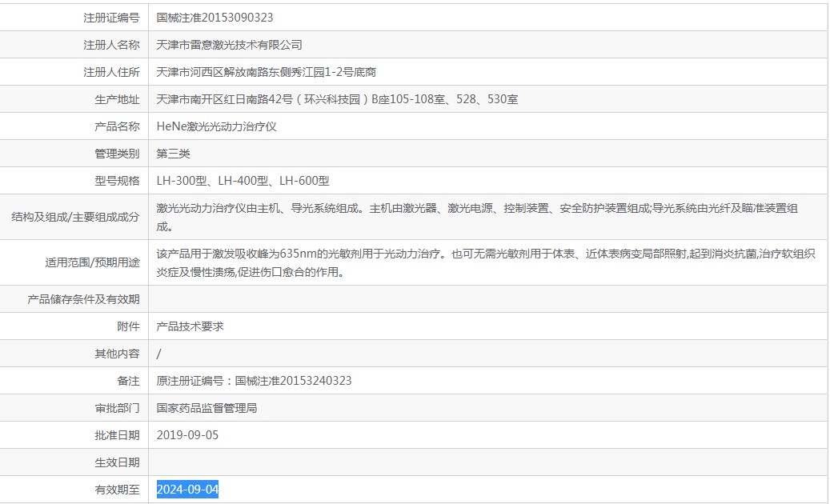Select the 注册人住所 label
Screen dimensions: 830x504
tap(111, 72)
